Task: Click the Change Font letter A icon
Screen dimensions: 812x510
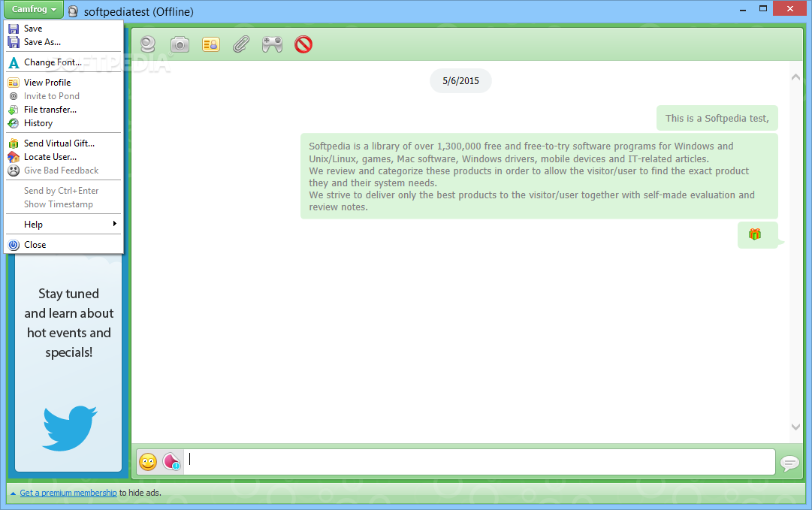Action: coord(14,62)
